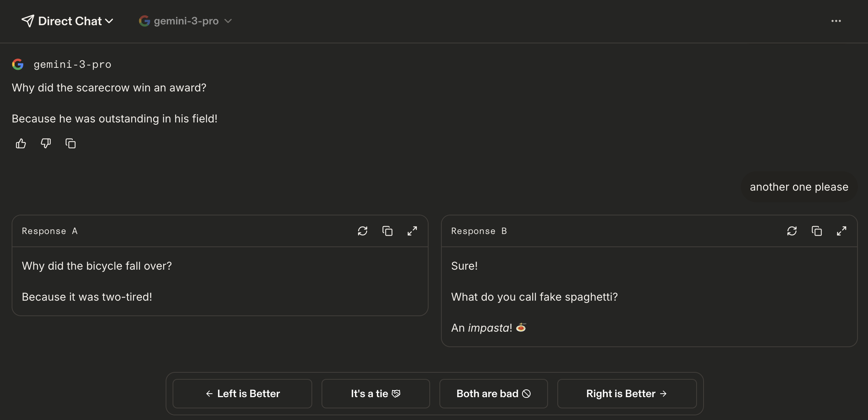The height and width of the screenshot is (420, 868).
Task: Copy the scarecrow joke message
Action: click(71, 144)
